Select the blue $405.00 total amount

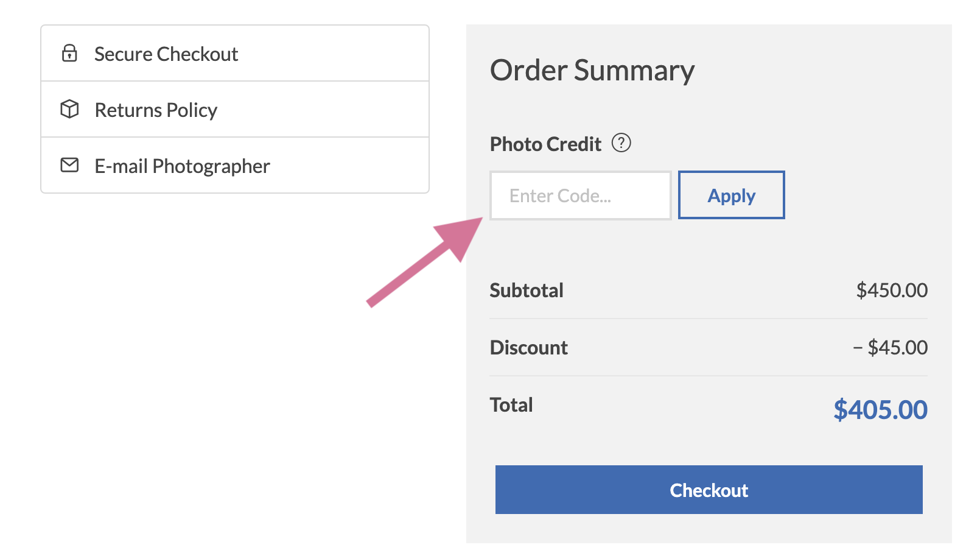click(880, 410)
